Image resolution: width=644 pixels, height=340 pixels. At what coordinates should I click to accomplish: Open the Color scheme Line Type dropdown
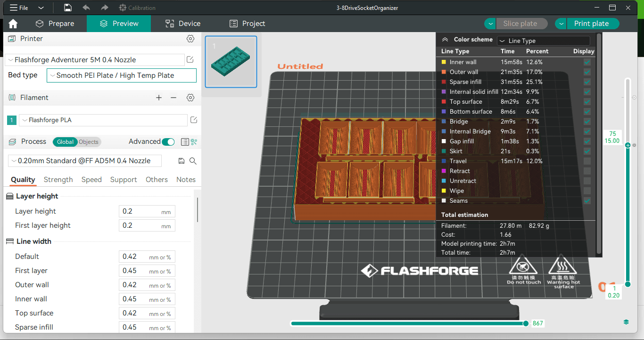(x=543, y=41)
